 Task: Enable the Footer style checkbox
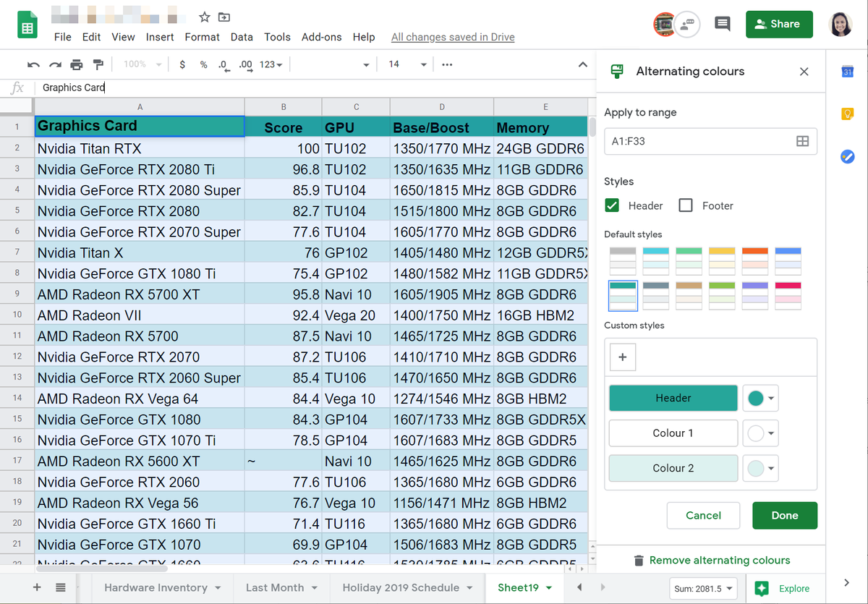685,205
